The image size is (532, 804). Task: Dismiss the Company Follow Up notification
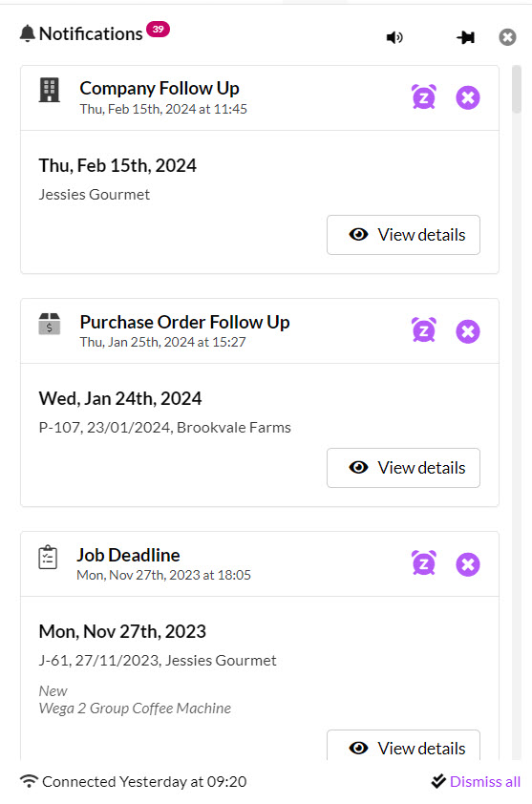pyautogui.click(x=468, y=97)
